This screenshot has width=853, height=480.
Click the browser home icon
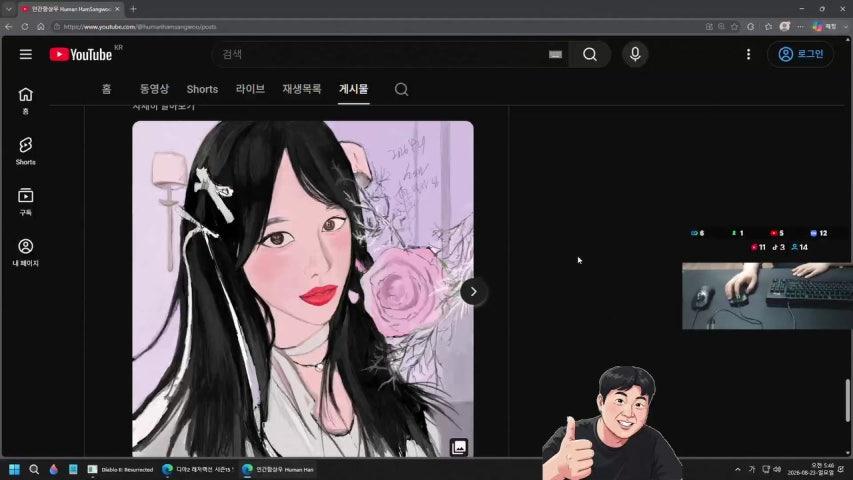point(41,26)
